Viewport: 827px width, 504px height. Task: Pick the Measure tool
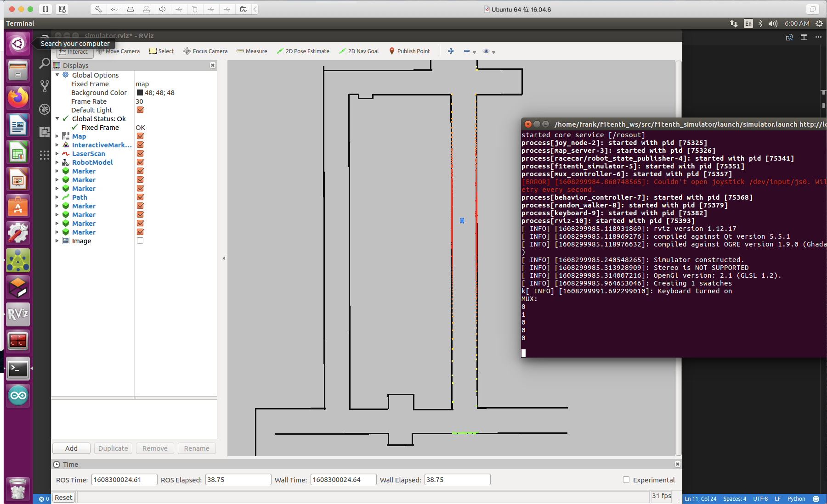252,51
